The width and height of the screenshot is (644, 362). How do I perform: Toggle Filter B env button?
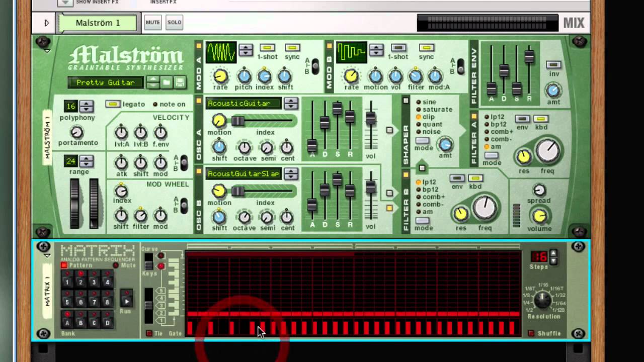pos(457,178)
